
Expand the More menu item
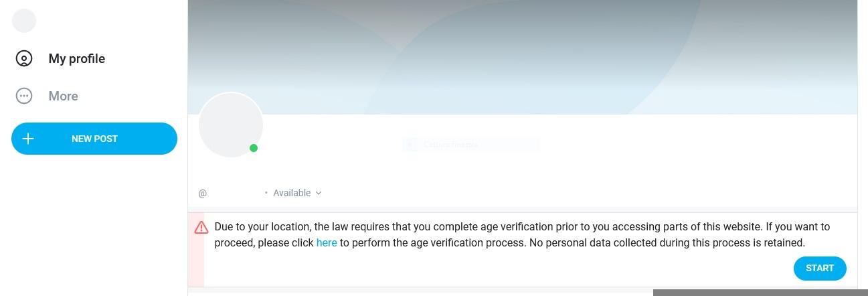(x=63, y=96)
